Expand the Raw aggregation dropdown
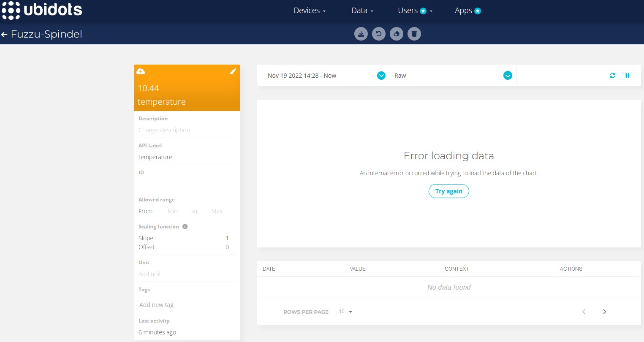 (x=508, y=76)
